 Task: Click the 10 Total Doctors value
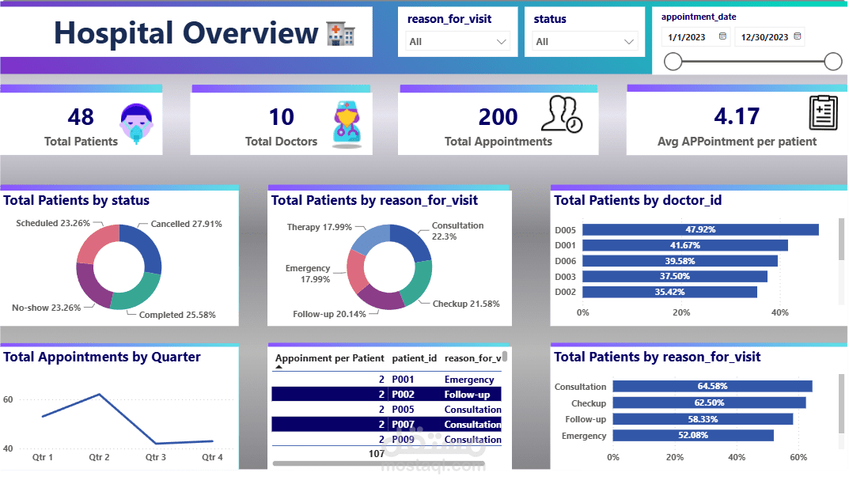pyautogui.click(x=281, y=117)
